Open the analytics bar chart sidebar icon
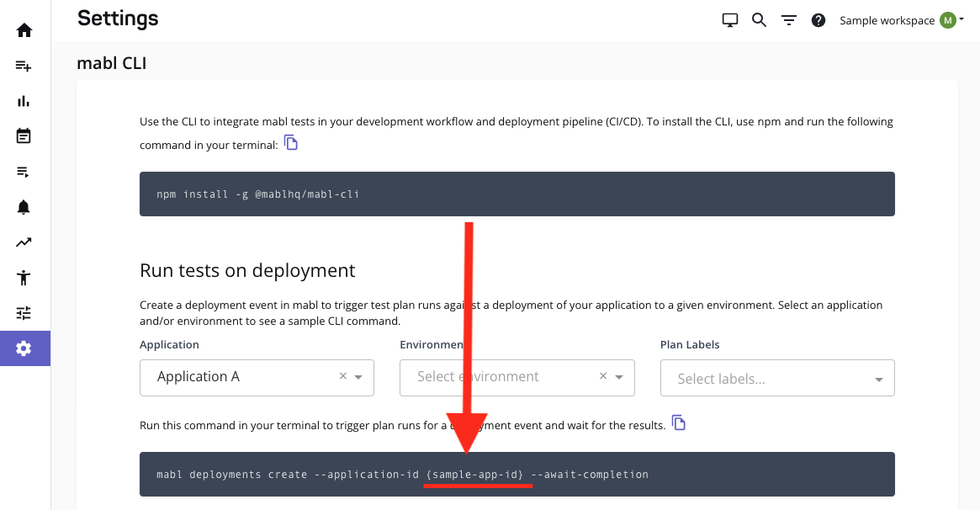The width and height of the screenshot is (980, 510). (x=24, y=100)
